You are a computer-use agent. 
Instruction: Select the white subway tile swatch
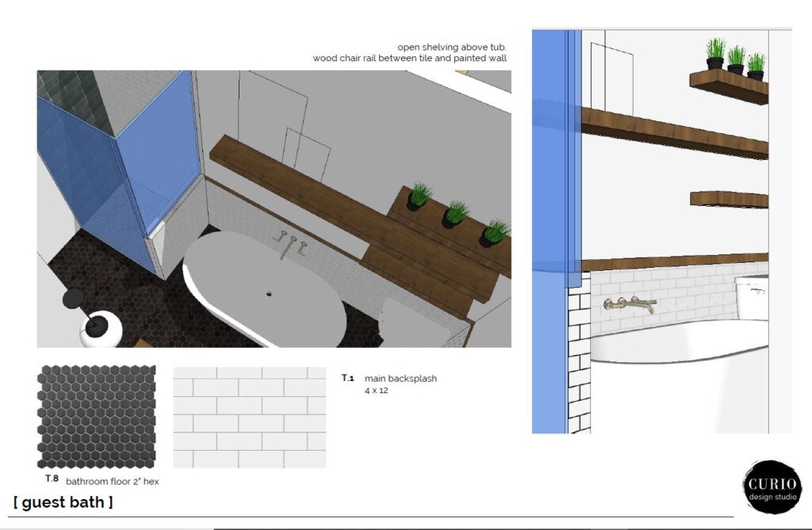[x=249, y=417]
